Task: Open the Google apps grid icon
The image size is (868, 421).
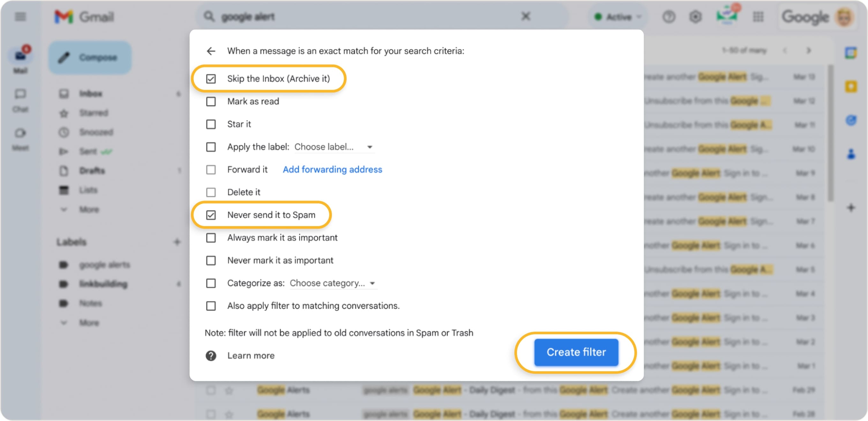Action: click(x=759, y=17)
